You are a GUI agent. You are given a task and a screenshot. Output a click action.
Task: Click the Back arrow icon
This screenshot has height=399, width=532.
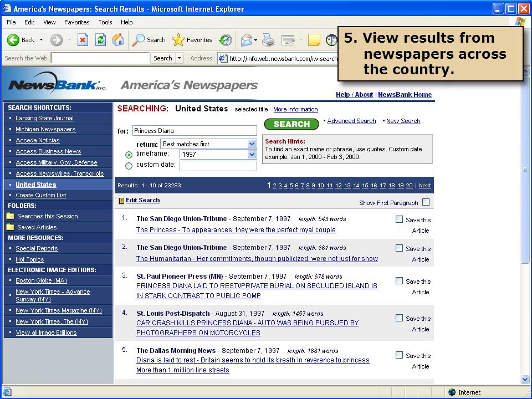[13, 40]
